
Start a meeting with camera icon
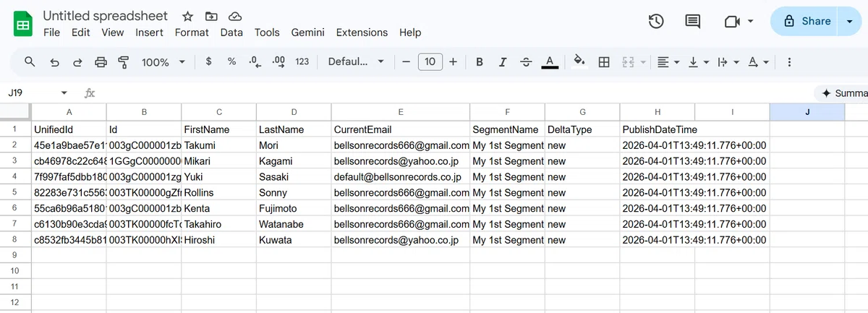coord(732,22)
